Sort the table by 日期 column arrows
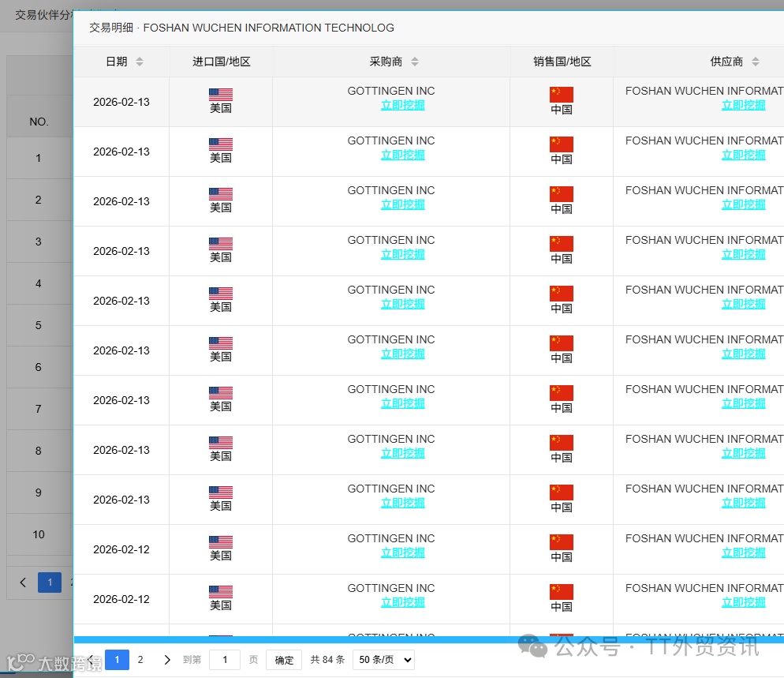Viewport: 784px width, 678px height. click(140, 62)
